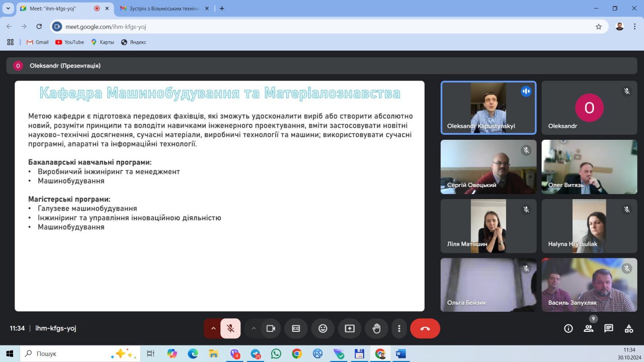Expand the microphone audio settings arrow
Screen dimensions: 644x362
point(213,328)
